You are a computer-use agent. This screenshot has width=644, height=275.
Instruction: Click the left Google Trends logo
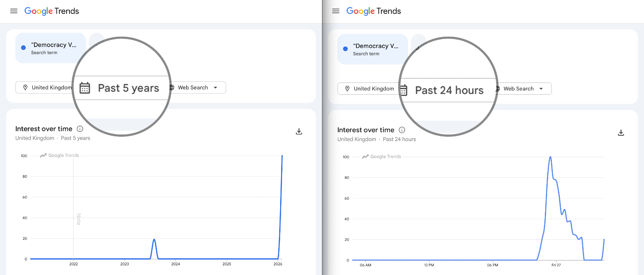coord(52,11)
